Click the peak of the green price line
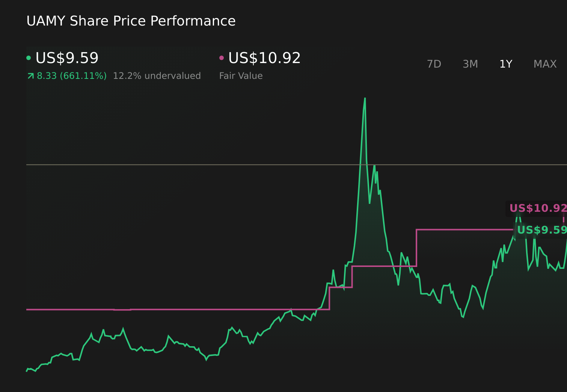 click(x=365, y=98)
